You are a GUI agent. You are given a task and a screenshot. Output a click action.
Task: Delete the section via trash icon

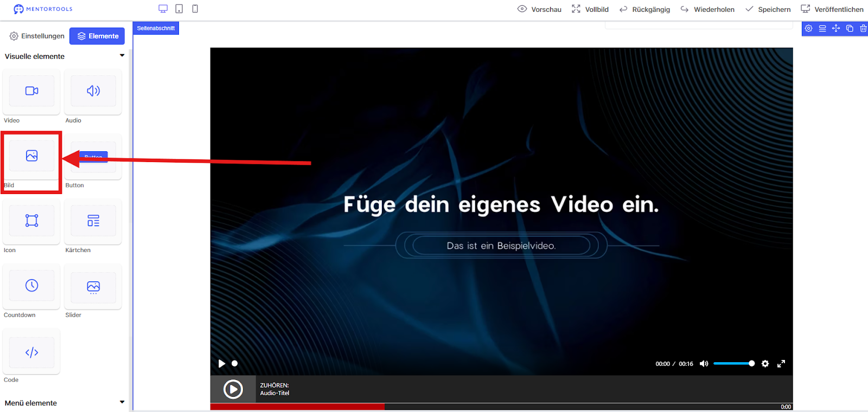863,28
